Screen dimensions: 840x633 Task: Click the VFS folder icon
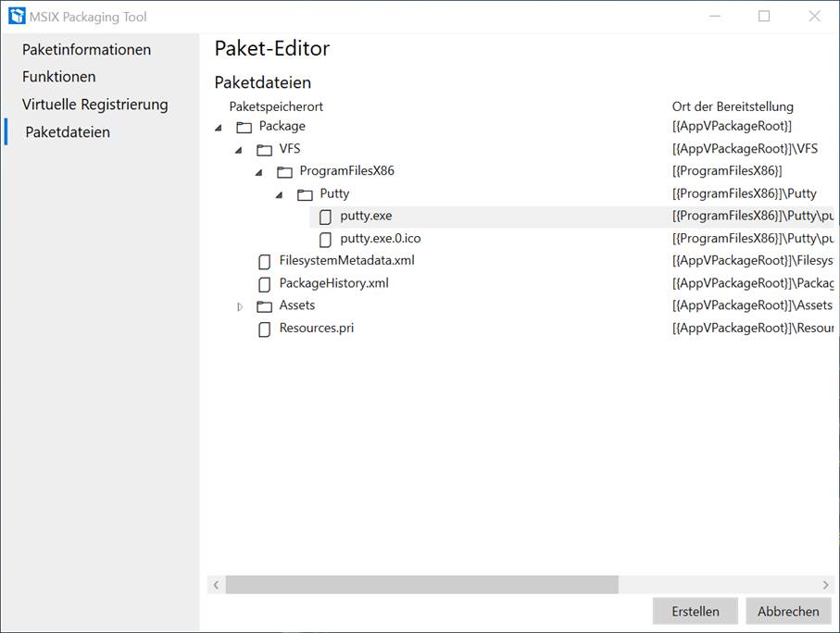point(264,149)
